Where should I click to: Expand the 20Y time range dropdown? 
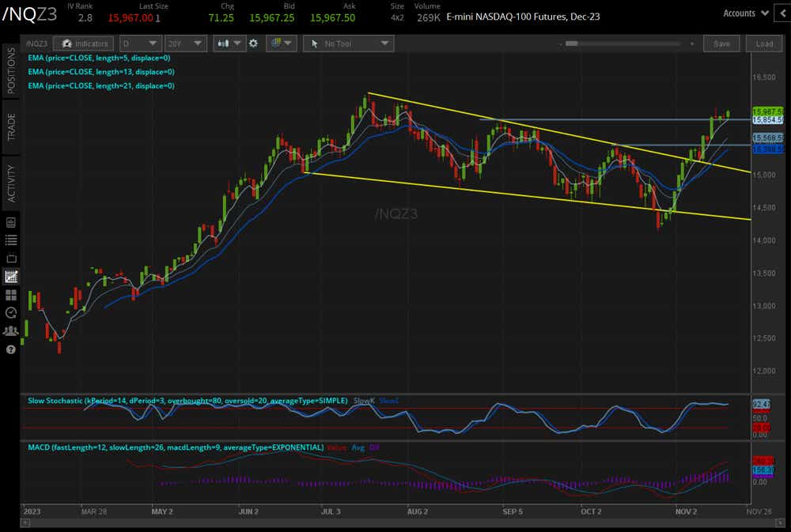(x=186, y=43)
